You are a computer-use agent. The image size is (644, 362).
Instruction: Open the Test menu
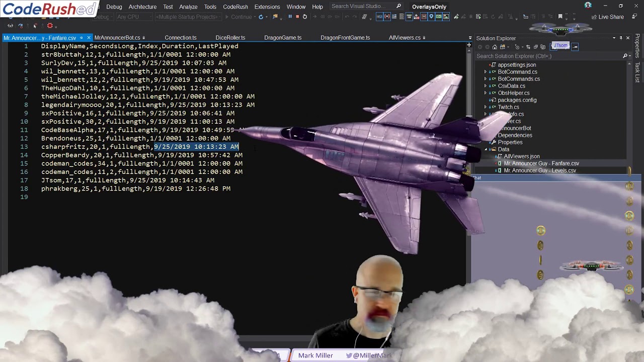(x=168, y=7)
